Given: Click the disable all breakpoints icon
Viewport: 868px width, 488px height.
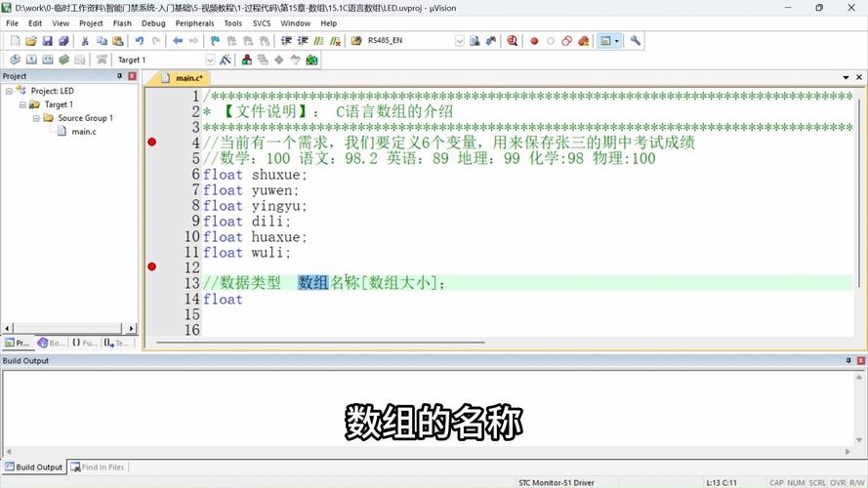Looking at the screenshot, I should [566, 41].
